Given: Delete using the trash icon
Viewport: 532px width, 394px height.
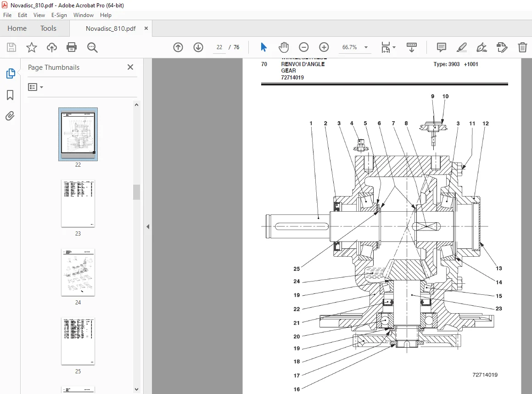Looking at the screenshot, I should pyautogui.click(x=522, y=47).
